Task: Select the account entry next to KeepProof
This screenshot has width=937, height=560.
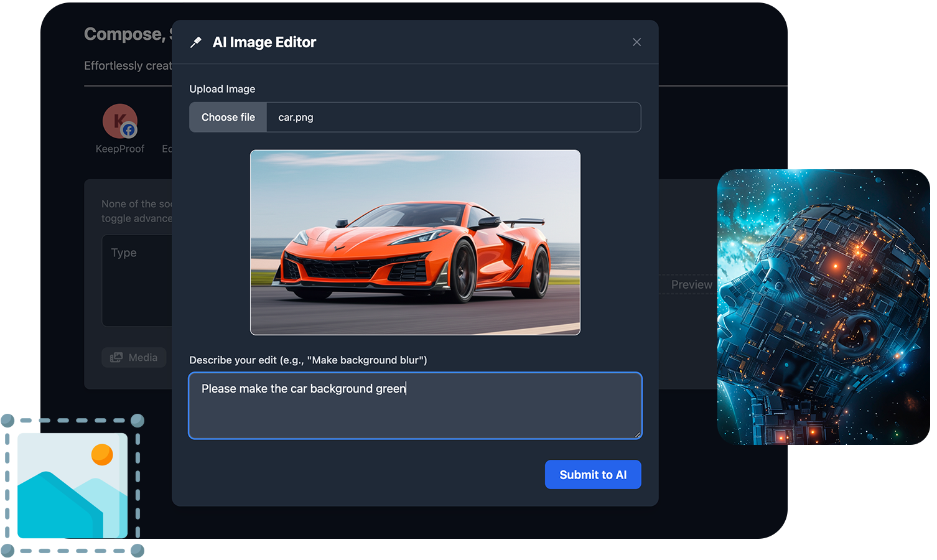Action: [167, 148]
